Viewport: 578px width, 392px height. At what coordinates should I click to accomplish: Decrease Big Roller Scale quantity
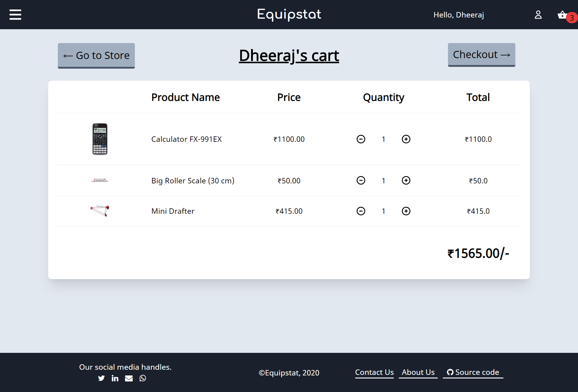tap(361, 180)
